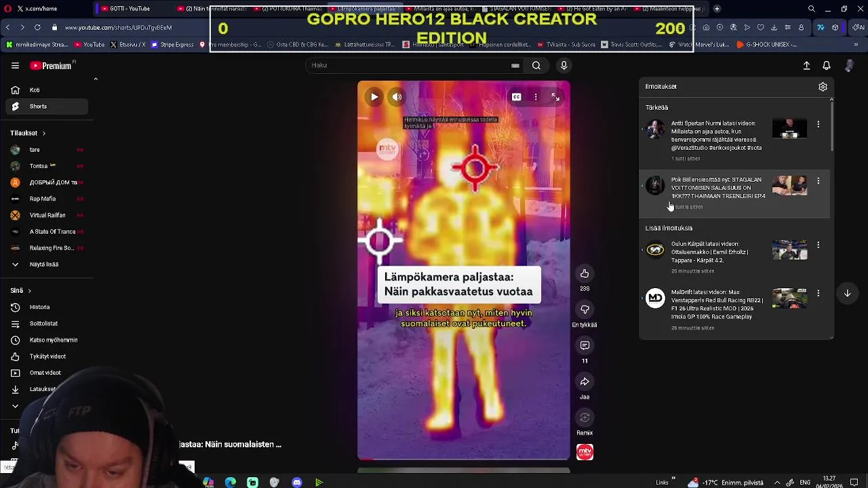The width and height of the screenshot is (868, 488).
Task: Go back with browser back arrow
Action: (7, 27)
